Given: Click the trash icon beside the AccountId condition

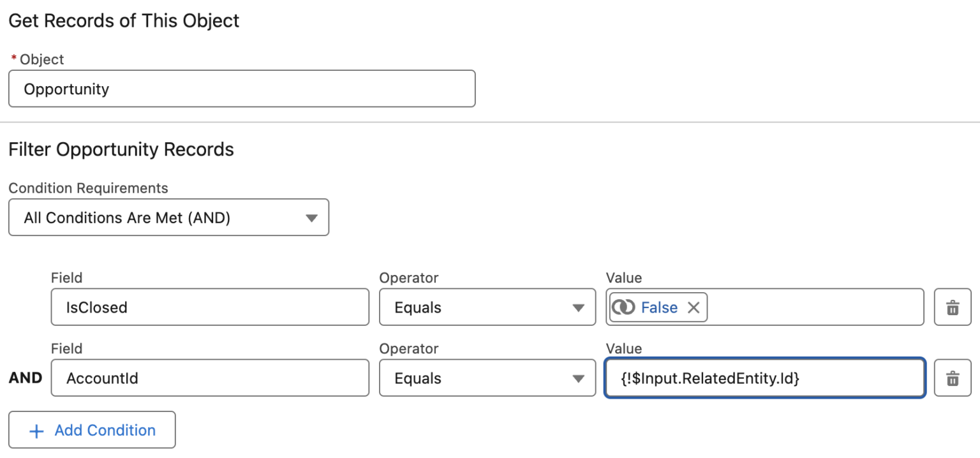Looking at the screenshot, I should point(952,378).
